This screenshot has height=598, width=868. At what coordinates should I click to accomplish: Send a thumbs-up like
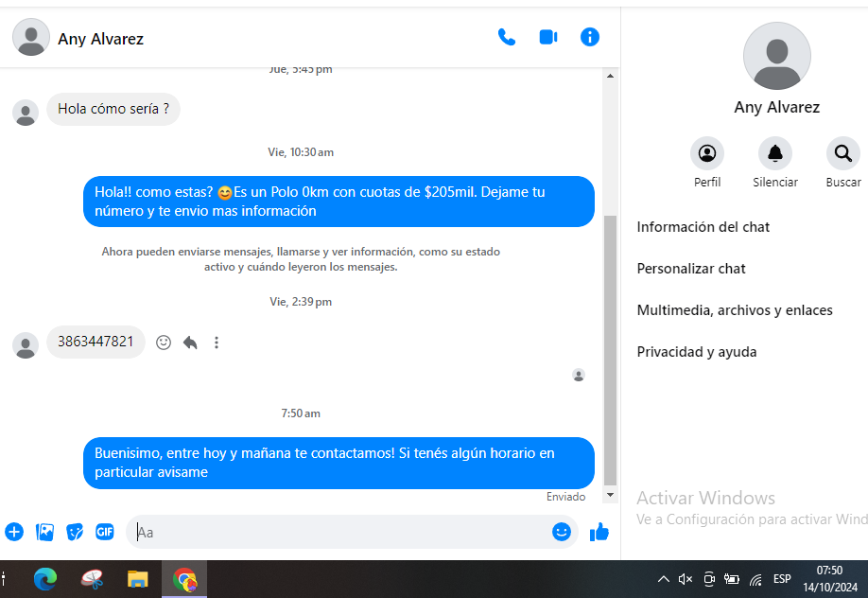[x=599, y=532]
